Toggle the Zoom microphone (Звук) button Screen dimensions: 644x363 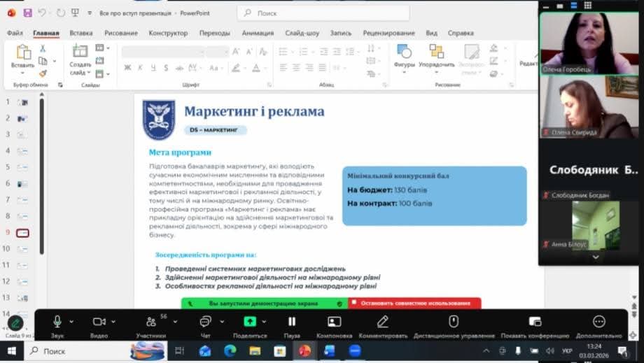coord(57,321)
